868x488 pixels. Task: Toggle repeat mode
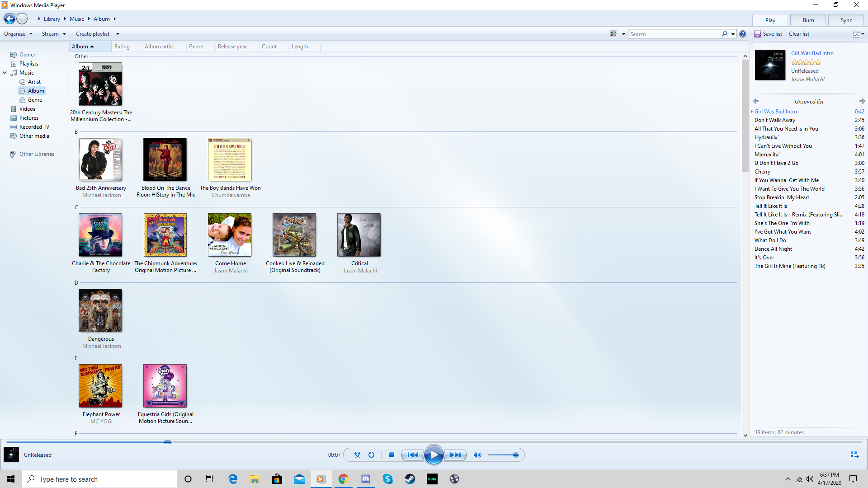tap(371, 455)
